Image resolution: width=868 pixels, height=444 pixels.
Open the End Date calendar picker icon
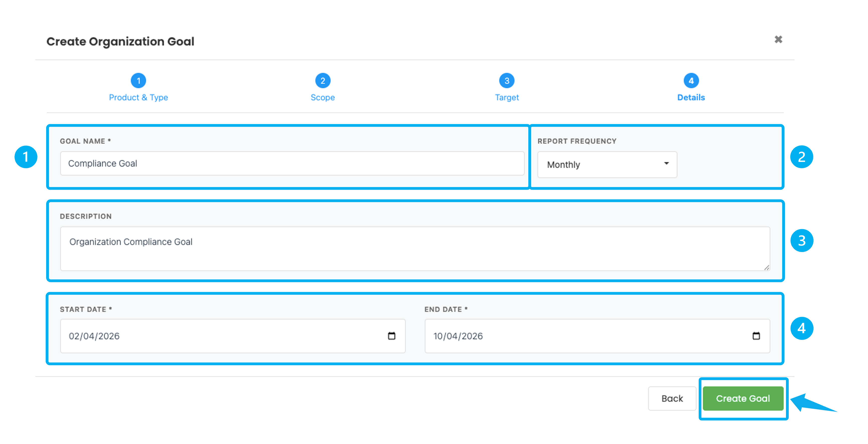point(756,336)
